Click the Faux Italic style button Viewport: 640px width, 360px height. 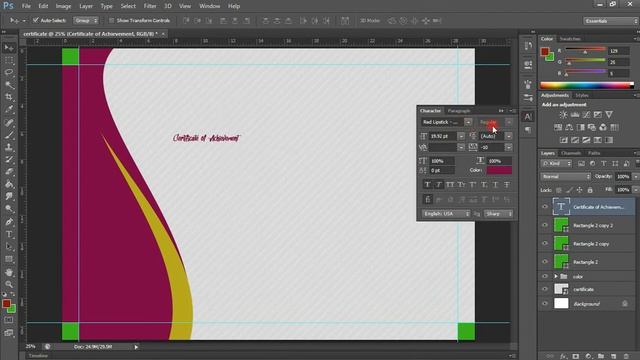pos(438,185)
